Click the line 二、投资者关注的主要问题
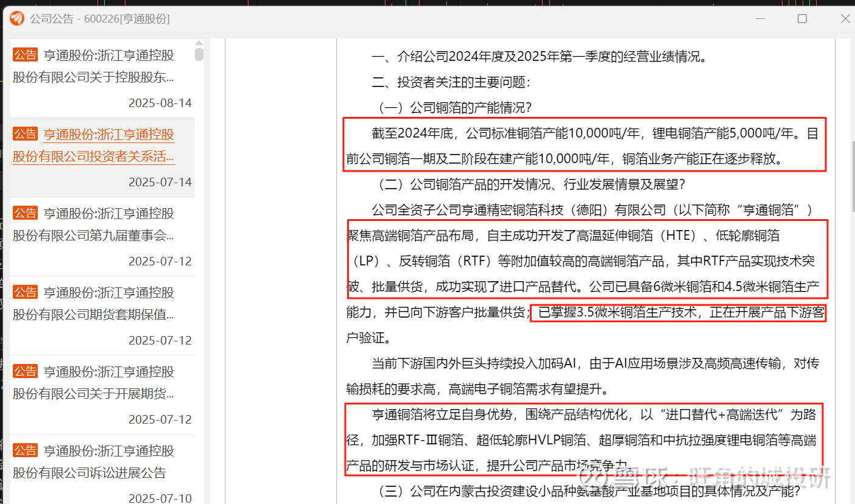The image size is (855, 504). pos(451,82)
